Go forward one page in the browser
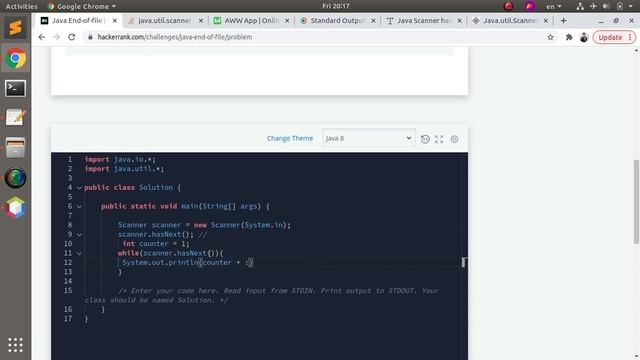This screenshot has height=360, width=640. (57, 37)
